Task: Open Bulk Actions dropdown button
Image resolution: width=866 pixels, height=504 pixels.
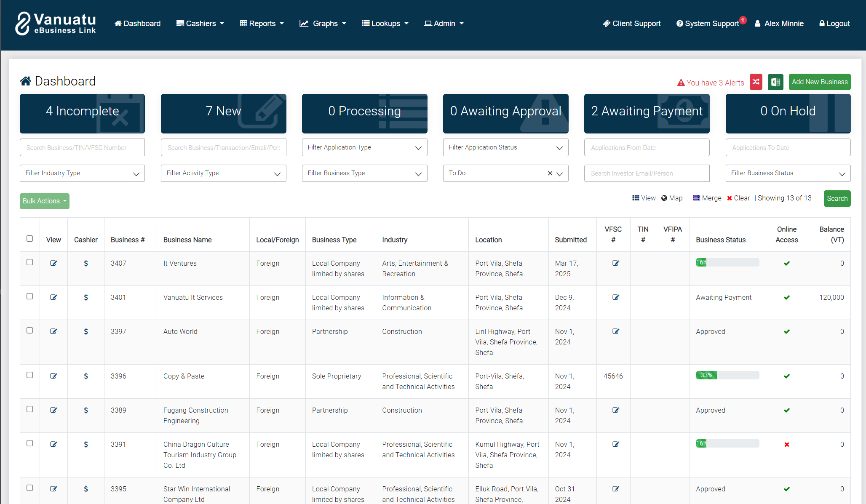Action: point(44,201)
